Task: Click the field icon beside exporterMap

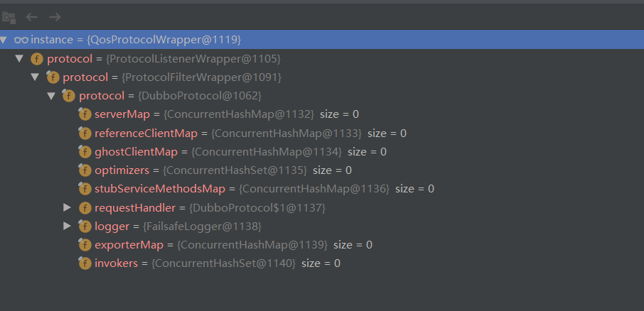Action: (x=85, y=245)
